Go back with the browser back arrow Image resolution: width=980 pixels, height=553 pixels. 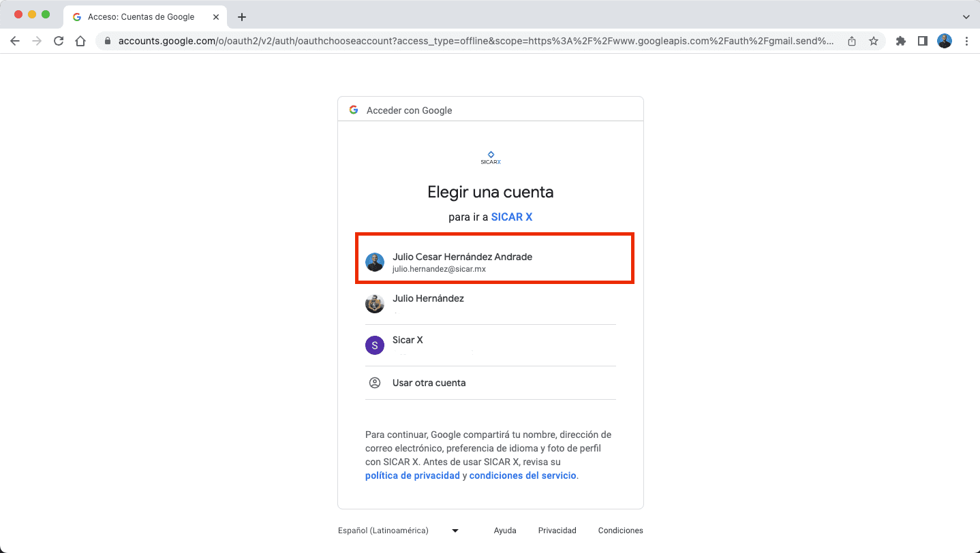[15, 41]
